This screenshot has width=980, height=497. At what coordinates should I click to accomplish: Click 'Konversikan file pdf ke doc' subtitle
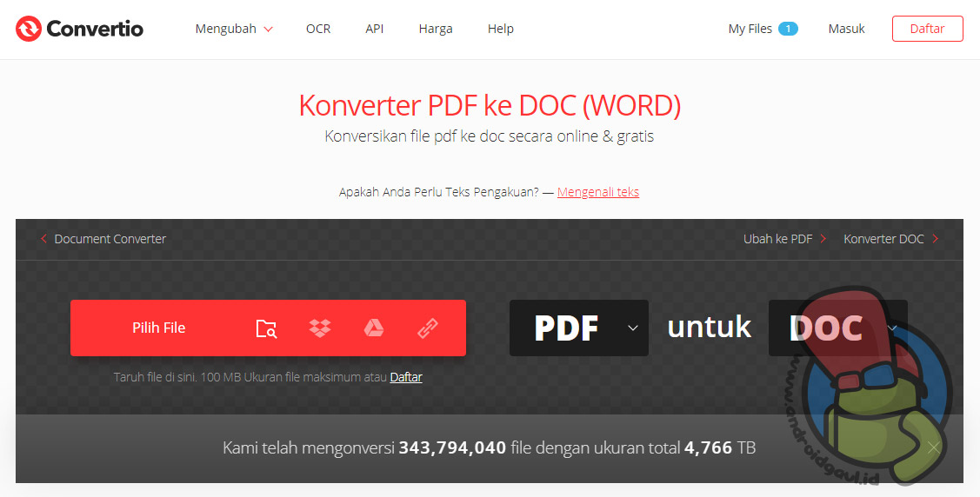(x=490, y=136)
